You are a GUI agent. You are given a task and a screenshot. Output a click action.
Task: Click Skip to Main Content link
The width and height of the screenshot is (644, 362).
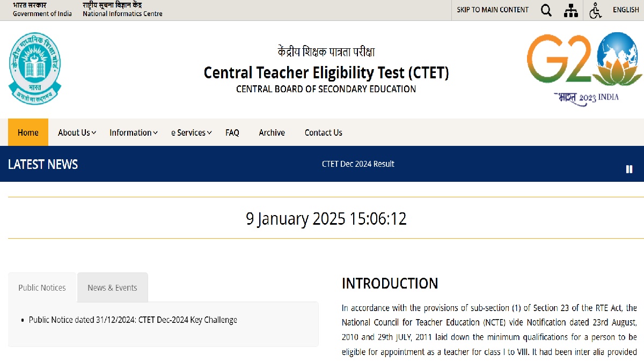point(493,10)
